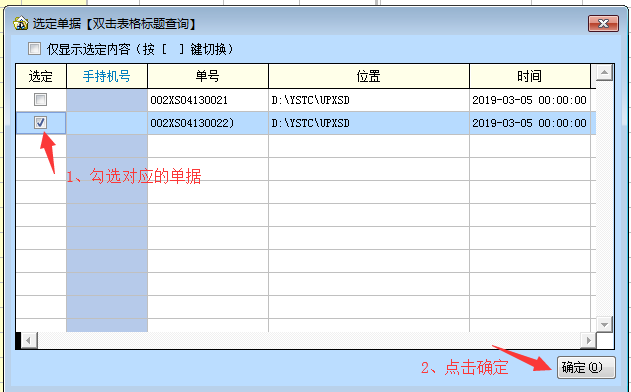Click 手持机号 cell of order 002XS04130022)
The height and width of the screenshot is (392, 631).
[107, 123]
